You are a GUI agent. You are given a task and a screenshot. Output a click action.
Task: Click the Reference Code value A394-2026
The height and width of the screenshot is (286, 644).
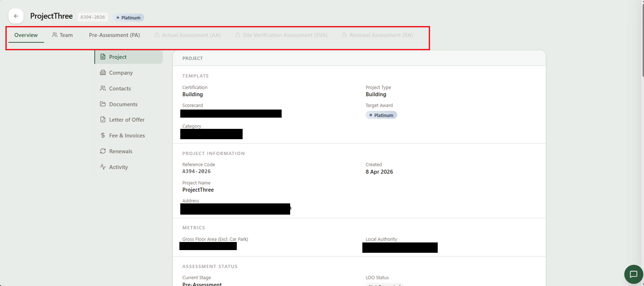tap(196, 172)
